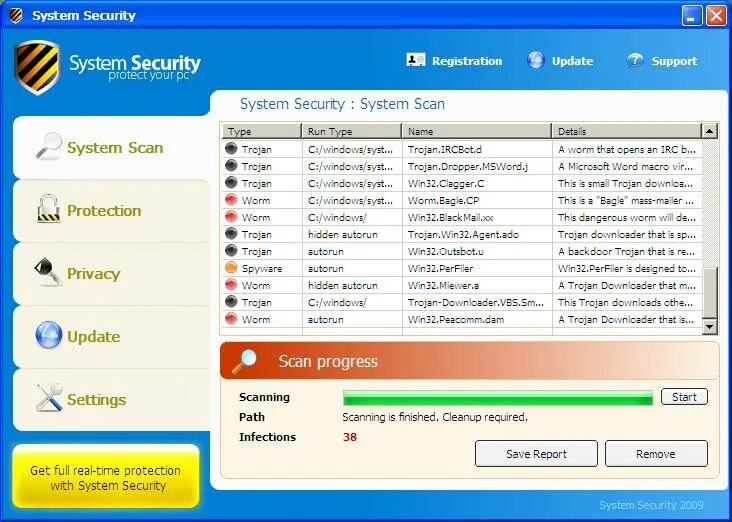Click the scrollbar up arrow in results list
This screenshot has width=732, height=522.
point(710,131)
